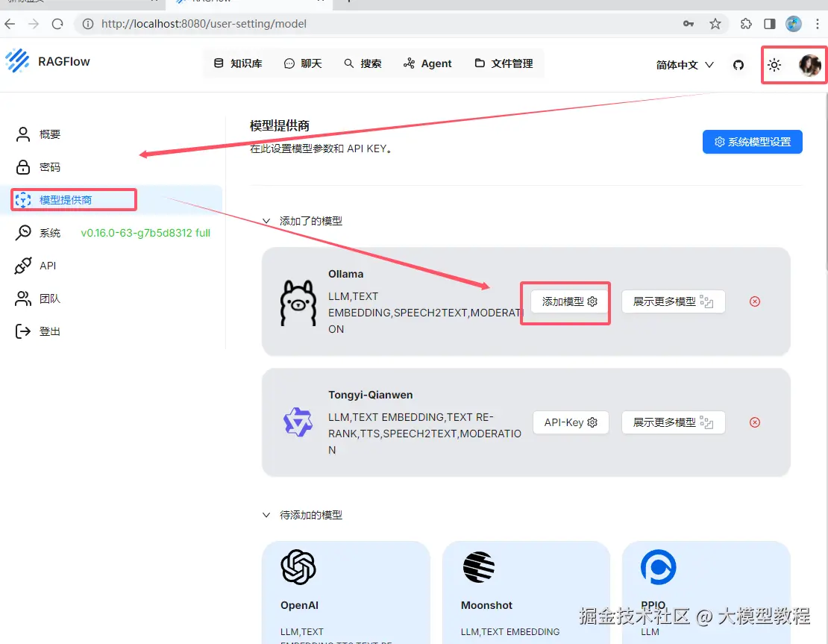Show more models for Tongyi-Qianwen
The width and height of the screenshot is (828, 644).
click(x=673, y=422)
